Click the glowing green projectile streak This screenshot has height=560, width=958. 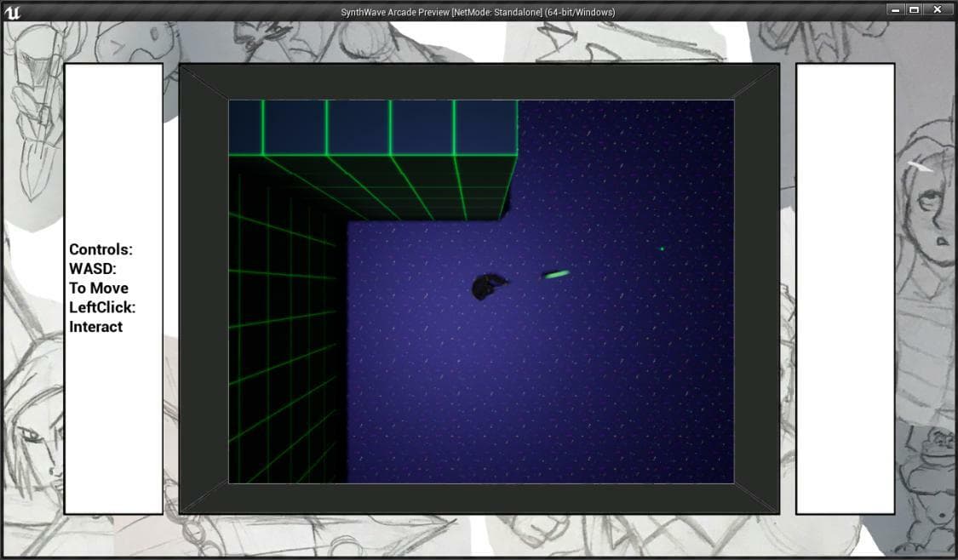[556, 275]
